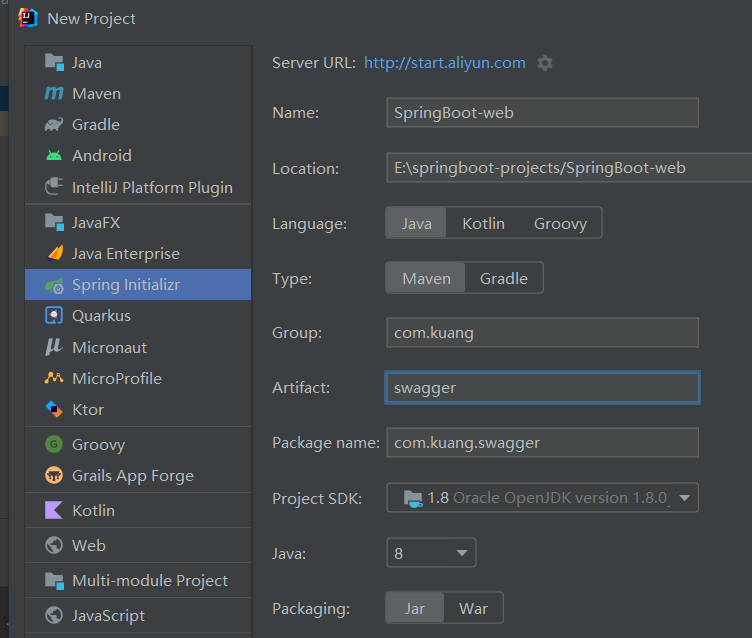The width and height of the screenshot is (752, 638).
Task: Select Groovy language option
Action: tap(560, 223)
